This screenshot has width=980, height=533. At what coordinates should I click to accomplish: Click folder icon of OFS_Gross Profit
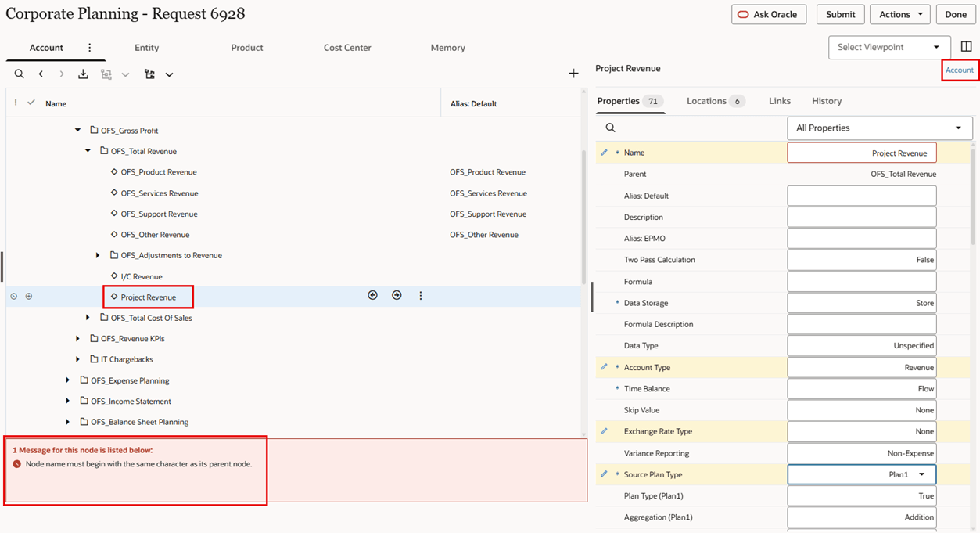click(94, 131)
